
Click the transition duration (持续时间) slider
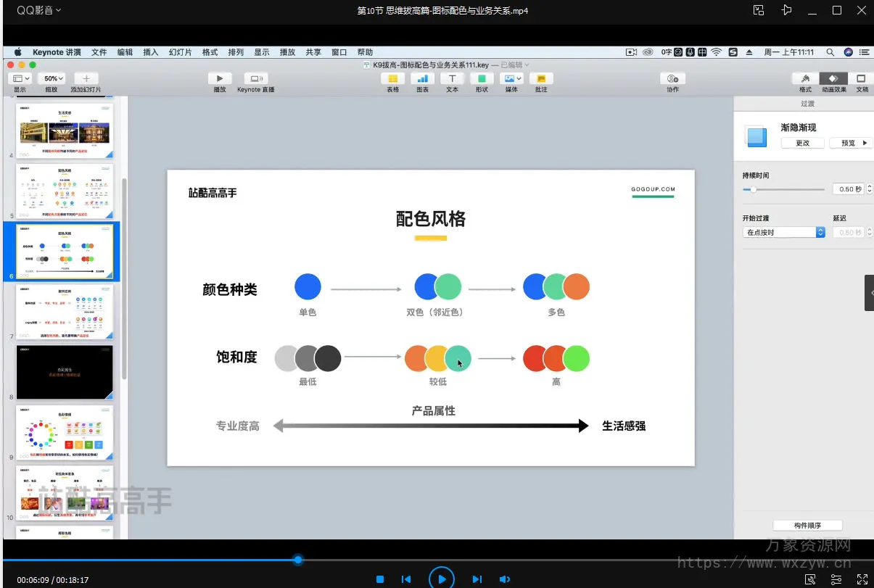(783, 189)
